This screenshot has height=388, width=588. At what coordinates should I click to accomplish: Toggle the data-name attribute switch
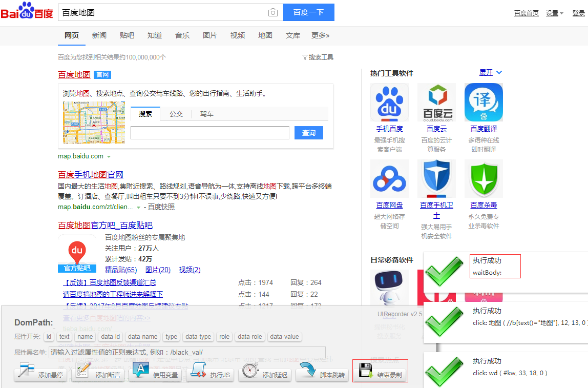pos(143,337)
